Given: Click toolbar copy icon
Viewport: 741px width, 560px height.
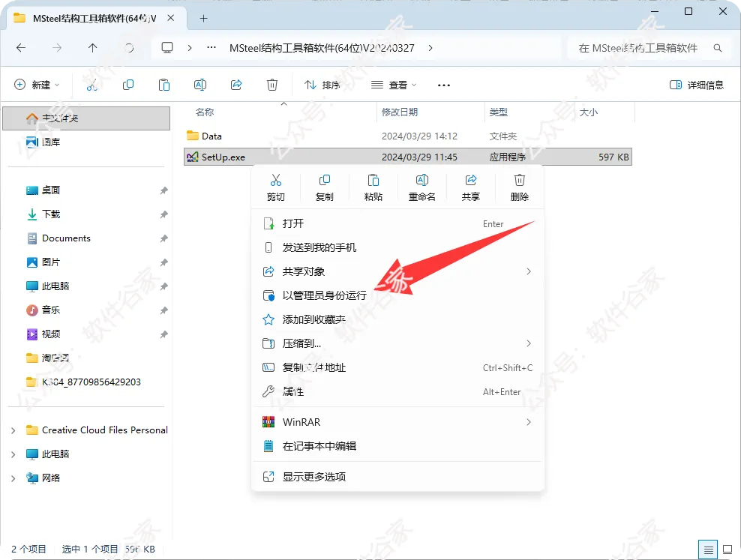Looking at the screenshot, I should pos(128,85).
